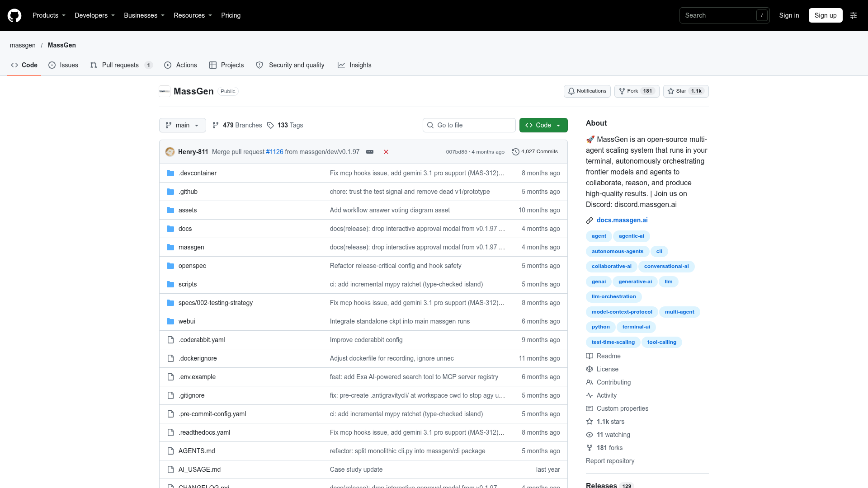Click the Readme book icon
This screenshot has height=488, width=868.
coord(590,356)
